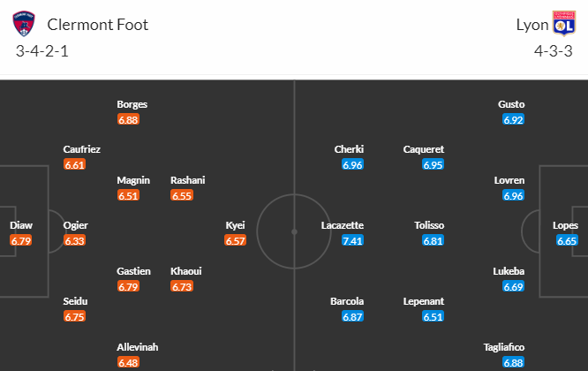Select goalkeeper Lopes on the pitch
Screen dimensions: 588x371
coord(565,225)
